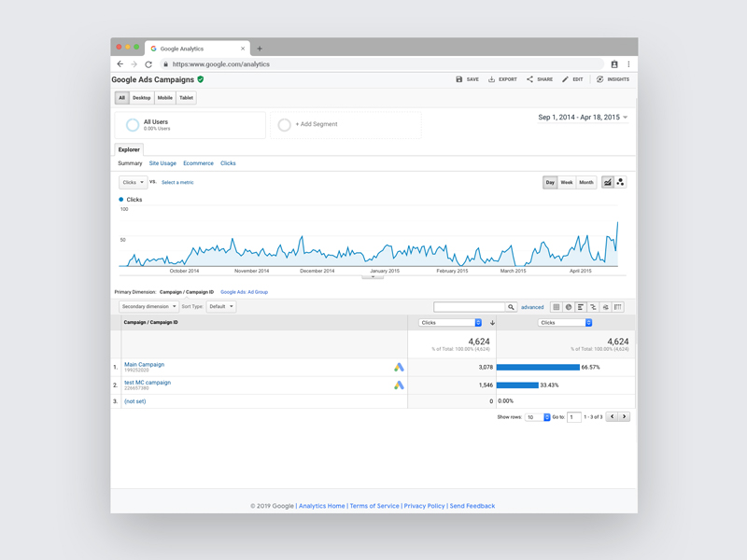Set chart granularity to Day
The width and height of the screenshot is (747, 560).
tap(550, 182)
